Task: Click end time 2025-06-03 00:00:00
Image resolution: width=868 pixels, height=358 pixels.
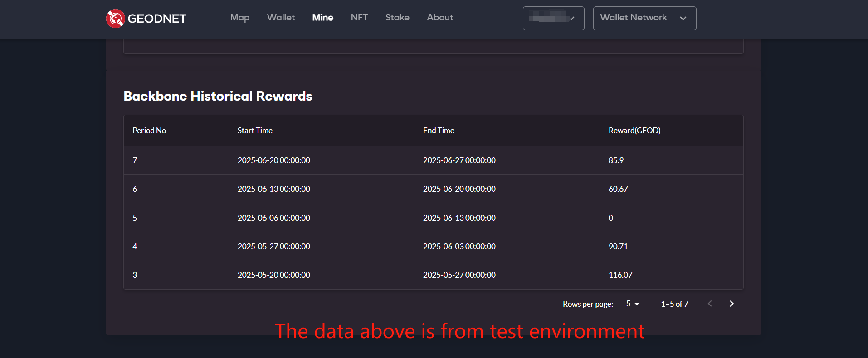Action: [459, 247]
